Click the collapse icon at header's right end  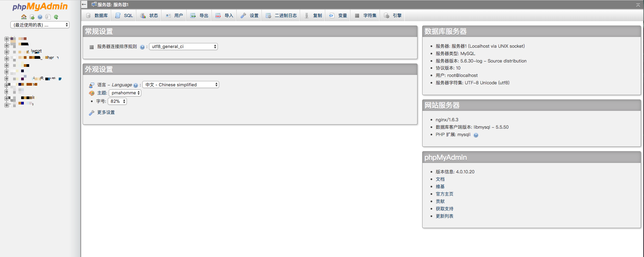(638, 5)
